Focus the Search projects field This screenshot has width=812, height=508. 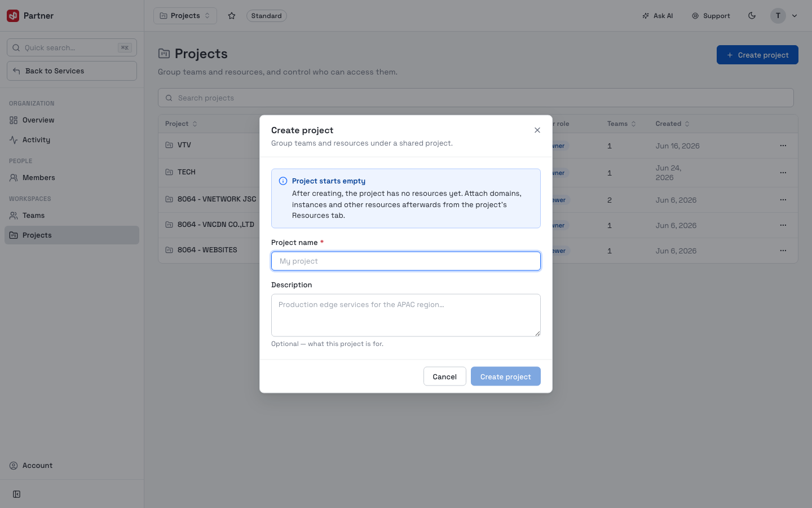[x=476, y=98]
